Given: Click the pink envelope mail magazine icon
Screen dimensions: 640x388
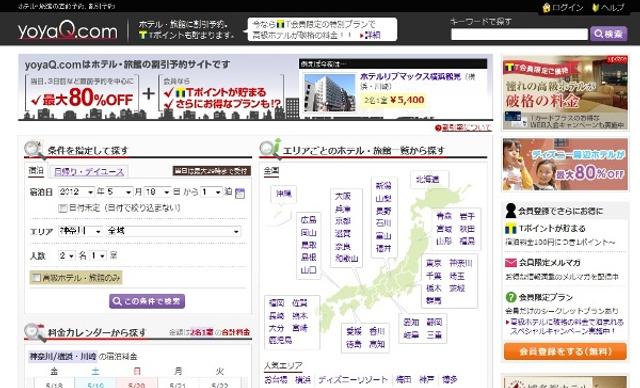Looking at the screenshot, I should coord(511,263).
